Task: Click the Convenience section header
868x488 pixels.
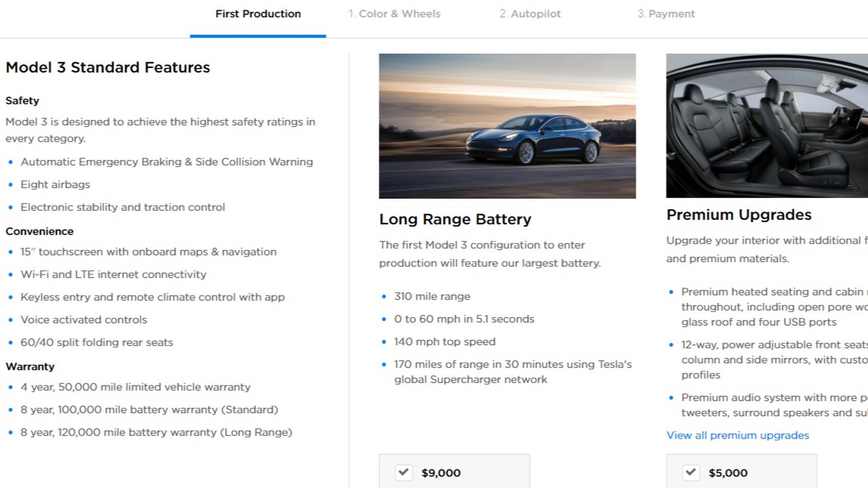Action: point(40,231)
